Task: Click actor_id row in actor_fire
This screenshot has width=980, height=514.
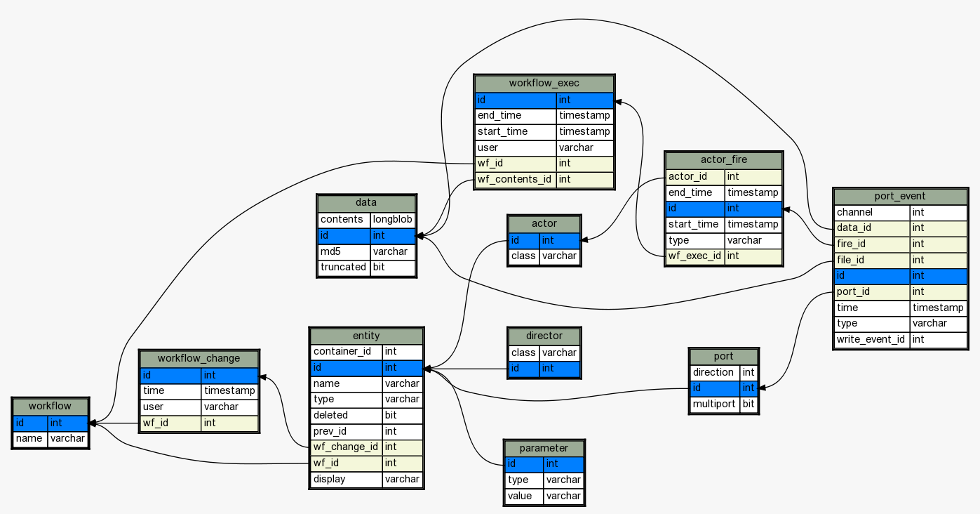Action: (723, 176)
